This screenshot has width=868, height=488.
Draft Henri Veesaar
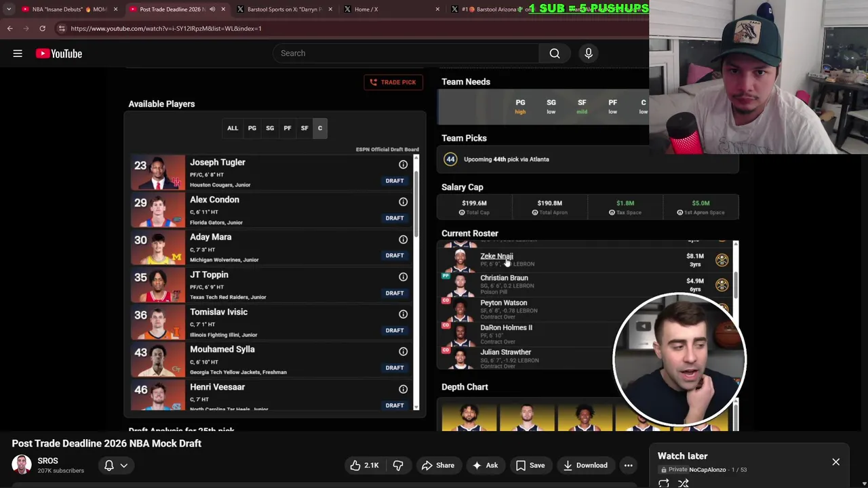[x=395, y=405]
